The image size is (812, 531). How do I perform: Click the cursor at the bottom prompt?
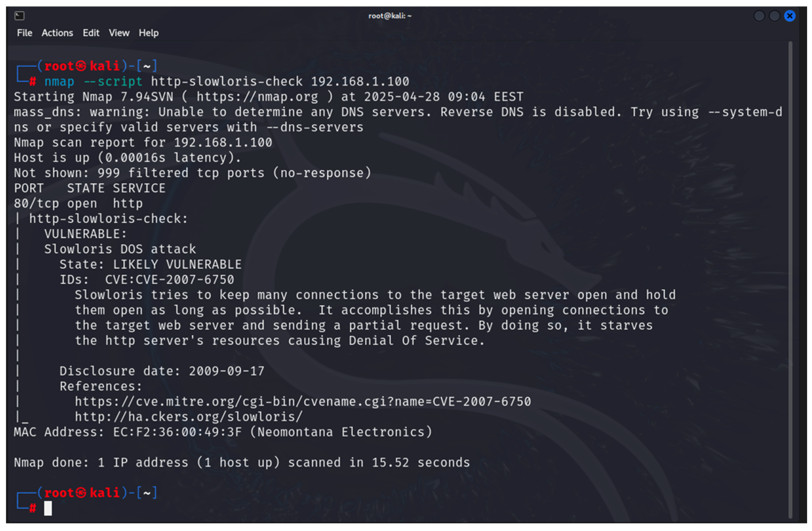tap(48, 509)
